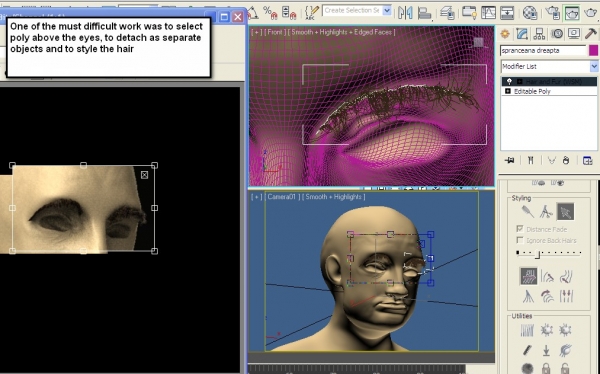
Task: Click the magenta object color swatch
Action: click(x=593, y=51)
